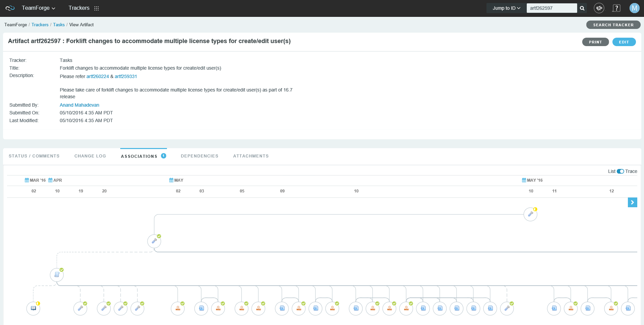This screenshot has height=325, width=644.
Task: Open the user avatar M icon
Action: pyautogui.click(x=634, y=8)
